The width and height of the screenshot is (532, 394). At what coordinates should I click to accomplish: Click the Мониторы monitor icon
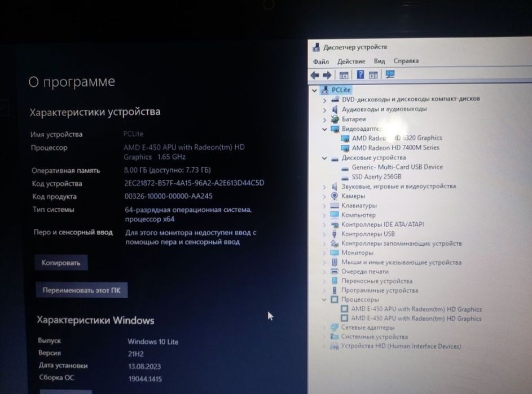335,253
